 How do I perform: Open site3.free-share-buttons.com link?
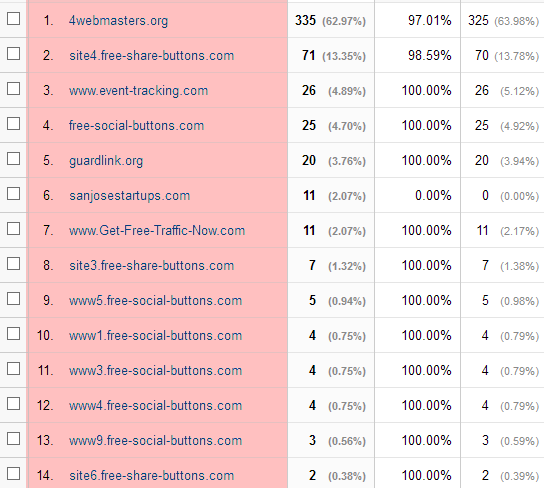(152, 266)
